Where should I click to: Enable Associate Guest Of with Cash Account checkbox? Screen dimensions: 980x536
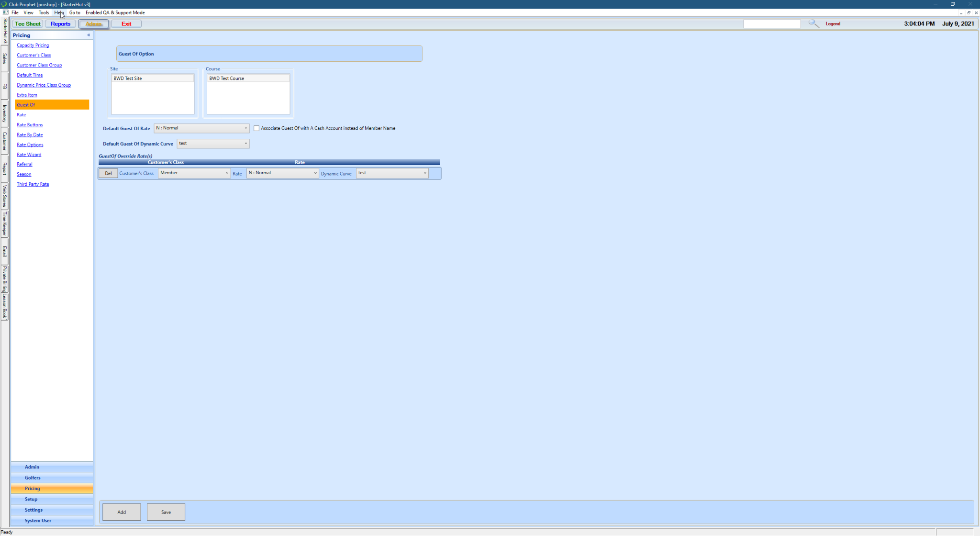(x=256, y=128)
